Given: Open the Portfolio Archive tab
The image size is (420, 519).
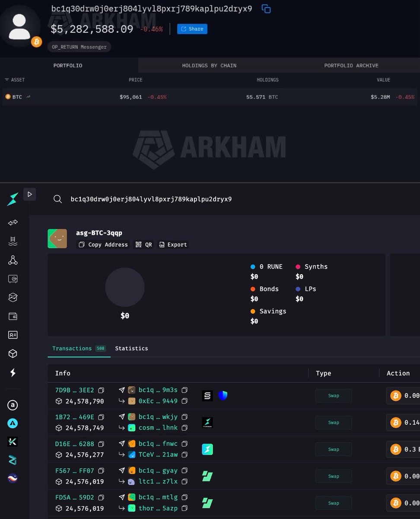Looking at the screenshot, I should (x=351, y=65).
